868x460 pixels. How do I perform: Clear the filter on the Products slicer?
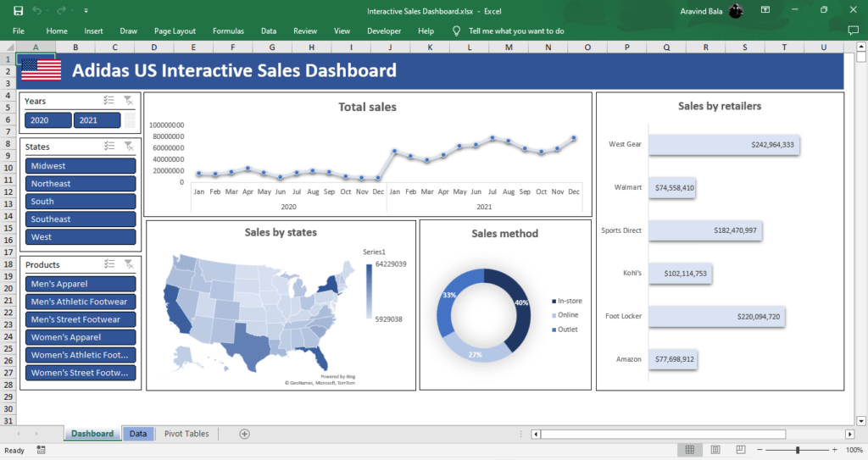[x=129, y=264]
